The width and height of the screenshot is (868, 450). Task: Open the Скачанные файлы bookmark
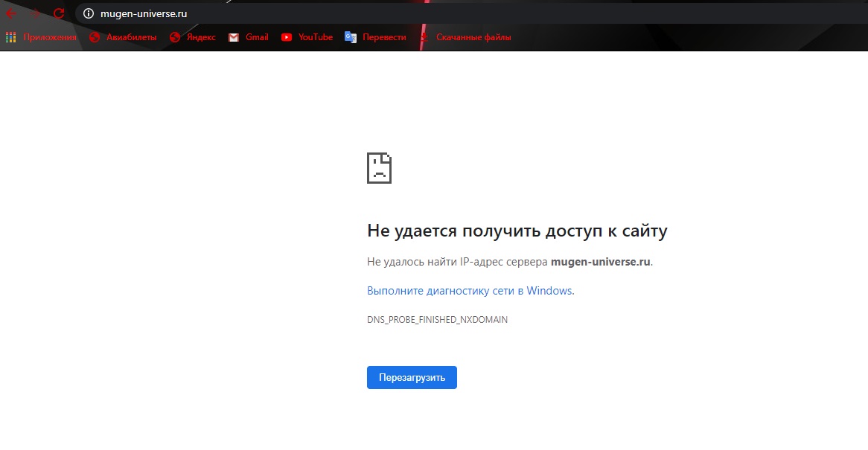(x=465, y=37)
